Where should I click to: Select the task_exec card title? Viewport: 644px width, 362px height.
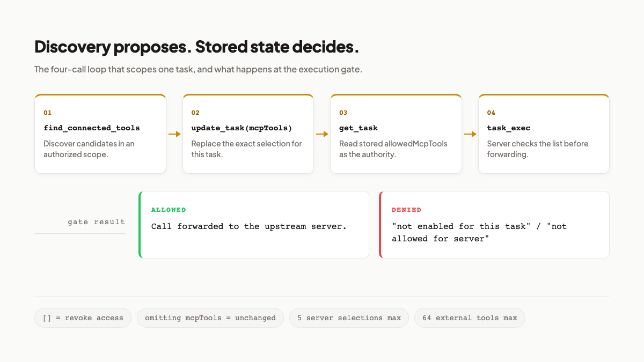click(x=509, y=128)
